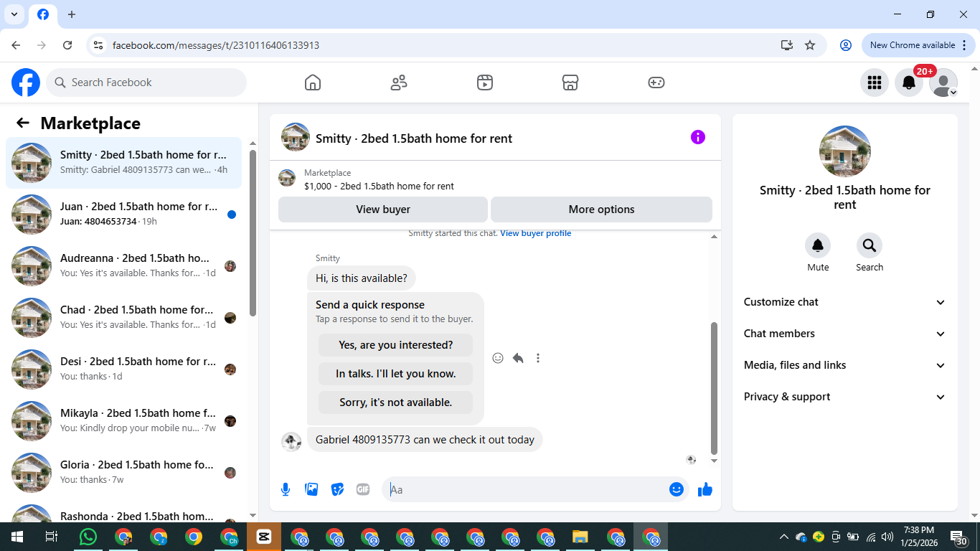React to message with emoji icon

pyautogui.click(x=498, y=358)
